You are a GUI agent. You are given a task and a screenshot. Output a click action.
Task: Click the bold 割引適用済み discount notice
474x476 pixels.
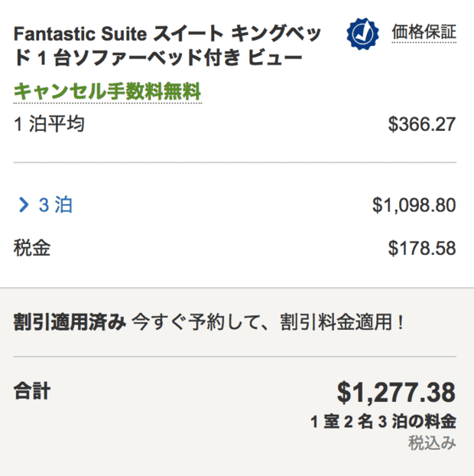[x=70, y=322]
